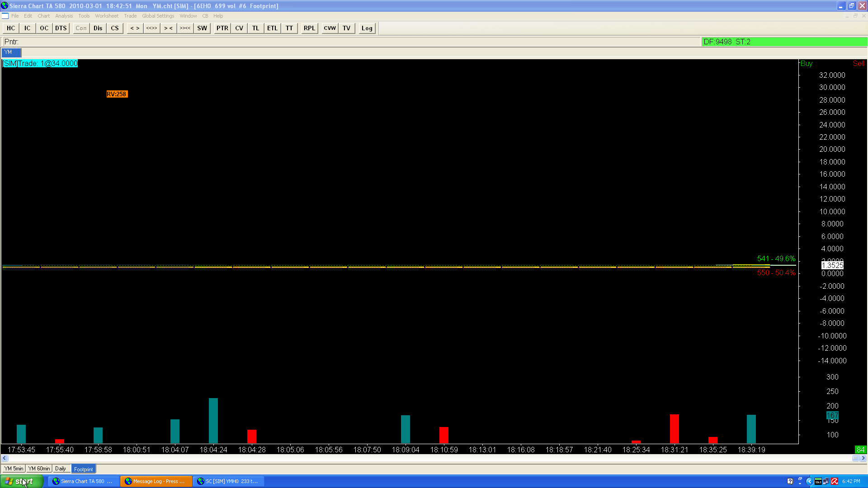Open the Edit menu

point(28,16)
